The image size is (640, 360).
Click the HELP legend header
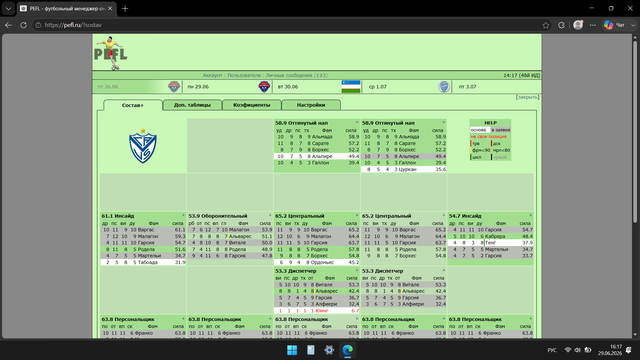pos(490,123)
